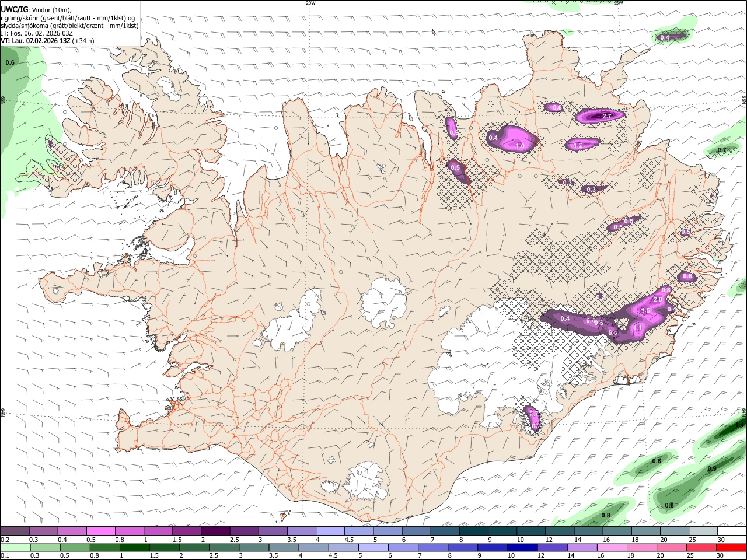The width and height of the screenshot is (747, 560).
Task: Click the 15W longitude label at the top
Action: pos(618,3)
